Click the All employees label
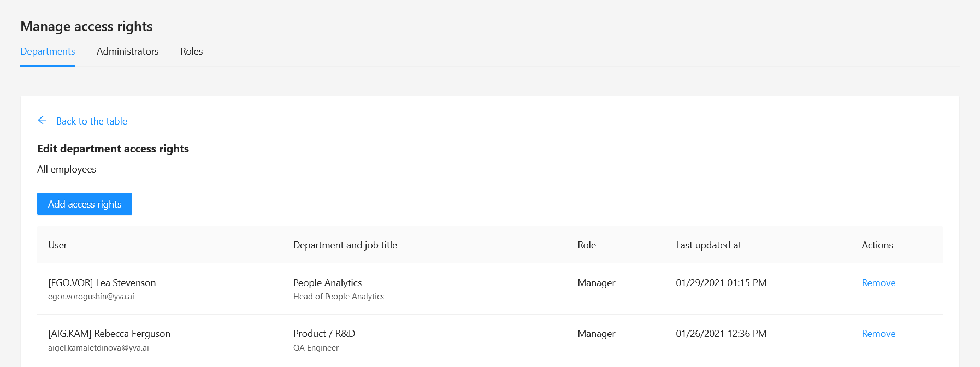Viewport: 980px width, 367px height. coord(67,169)
